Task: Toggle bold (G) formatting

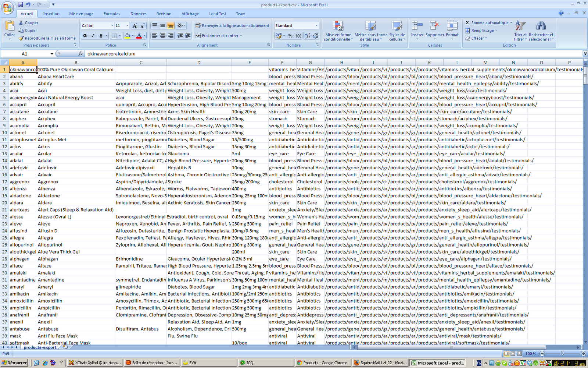Action: (85, 36)
